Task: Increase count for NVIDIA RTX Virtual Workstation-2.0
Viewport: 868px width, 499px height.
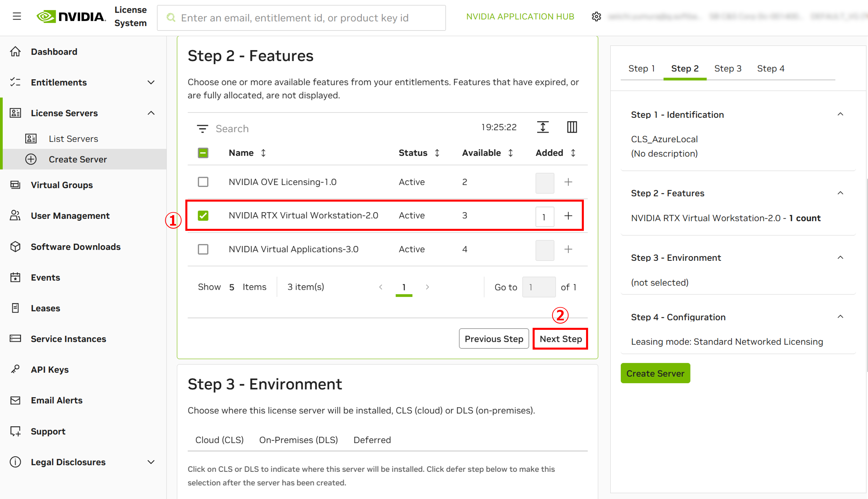Action: point(568,216)
